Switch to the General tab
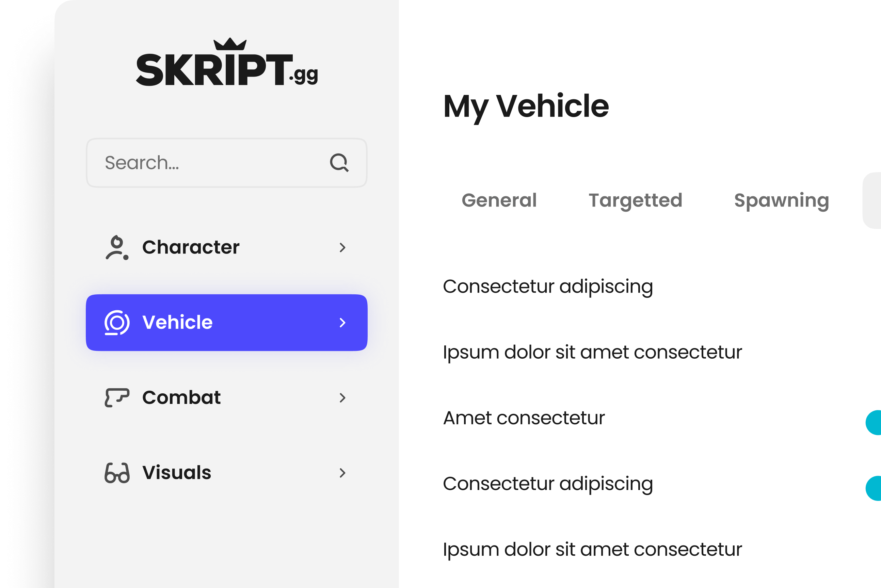The width and height of the screenshot is (881, 588). pos(499,200)
